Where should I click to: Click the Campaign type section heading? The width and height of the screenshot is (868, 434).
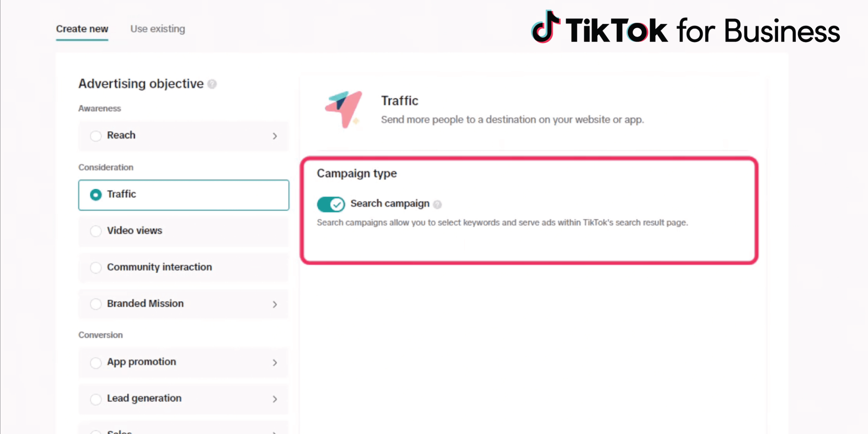coord(357,173)
